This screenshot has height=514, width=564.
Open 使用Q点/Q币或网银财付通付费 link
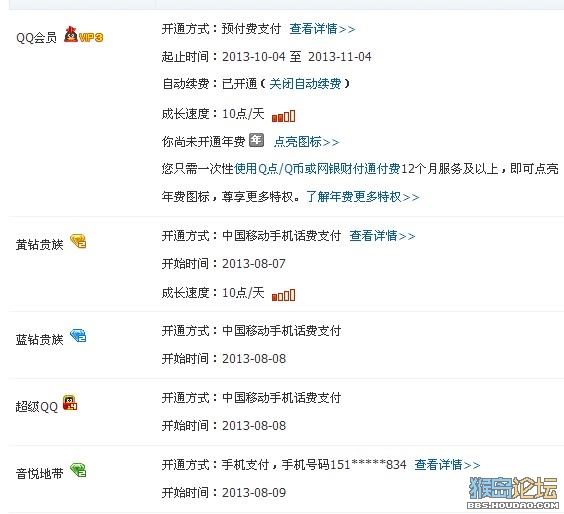[317, 168]
